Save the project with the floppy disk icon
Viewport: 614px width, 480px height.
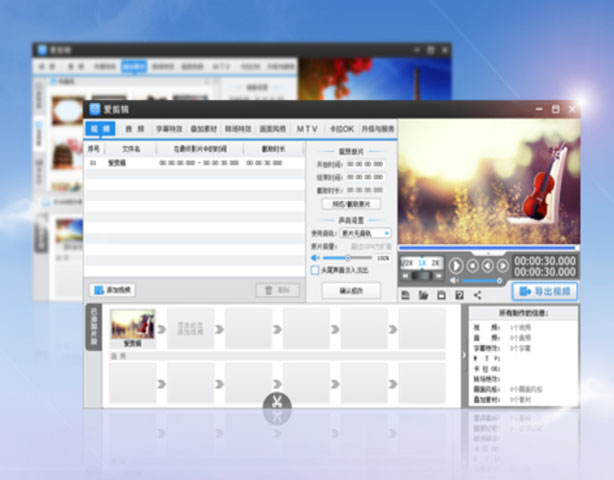(x=441, y=295)
